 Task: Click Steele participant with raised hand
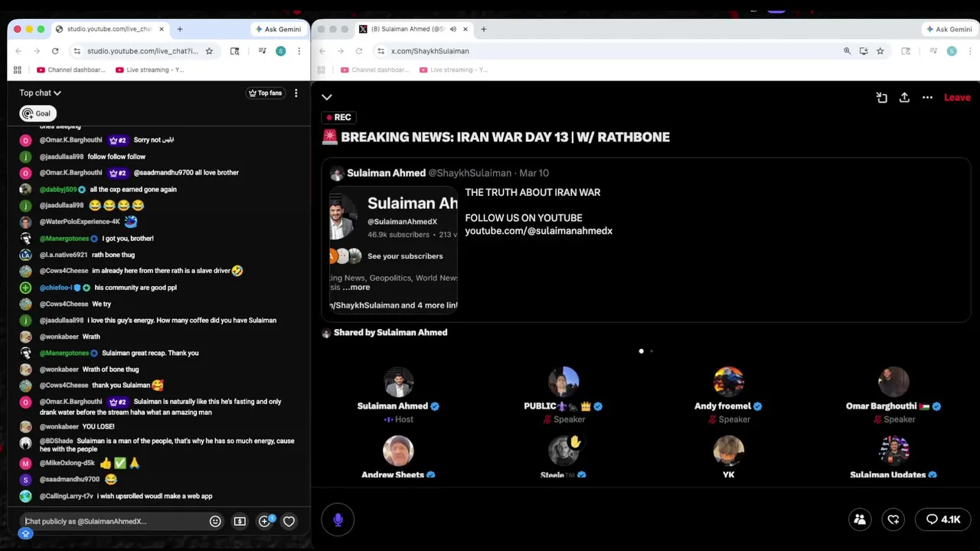click(x=563, y=451)
